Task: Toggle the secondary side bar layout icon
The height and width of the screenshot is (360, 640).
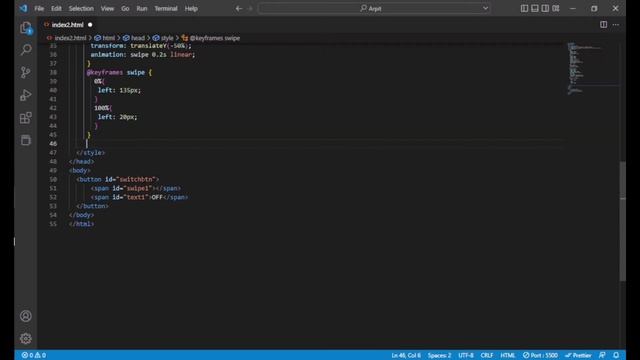Action: point(545,8)
